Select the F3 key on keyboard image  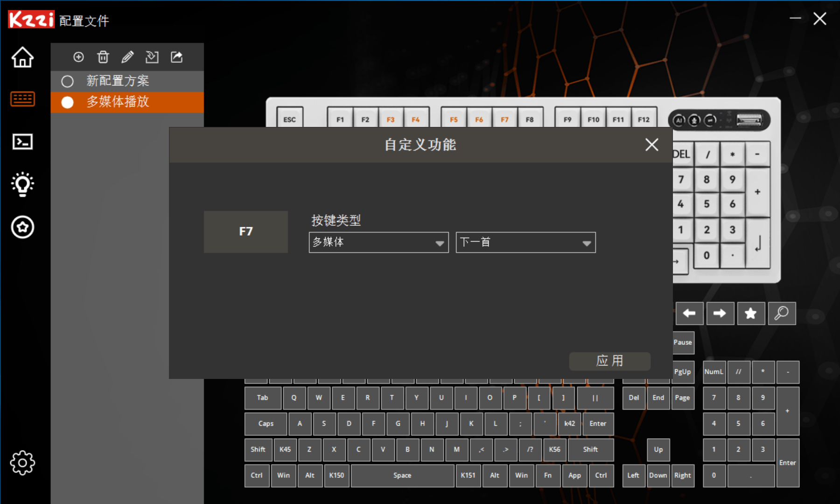tap(391, 119)
